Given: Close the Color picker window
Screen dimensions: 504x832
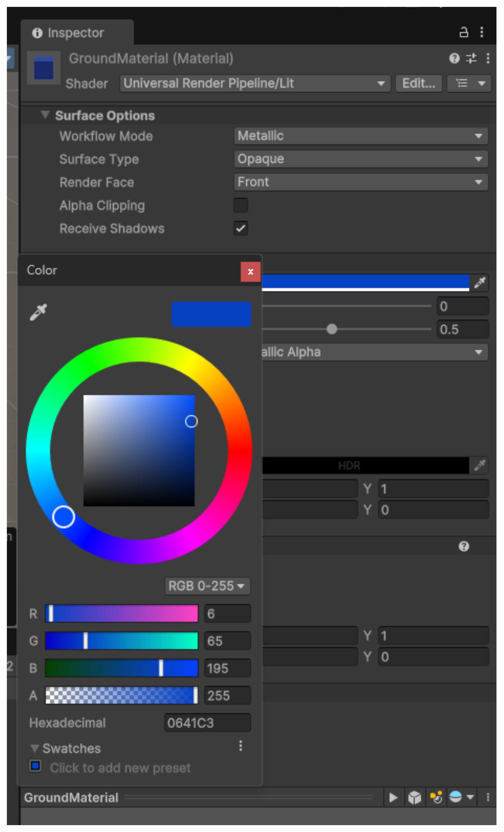Looking at the screenshot, I should coord(250,272).
